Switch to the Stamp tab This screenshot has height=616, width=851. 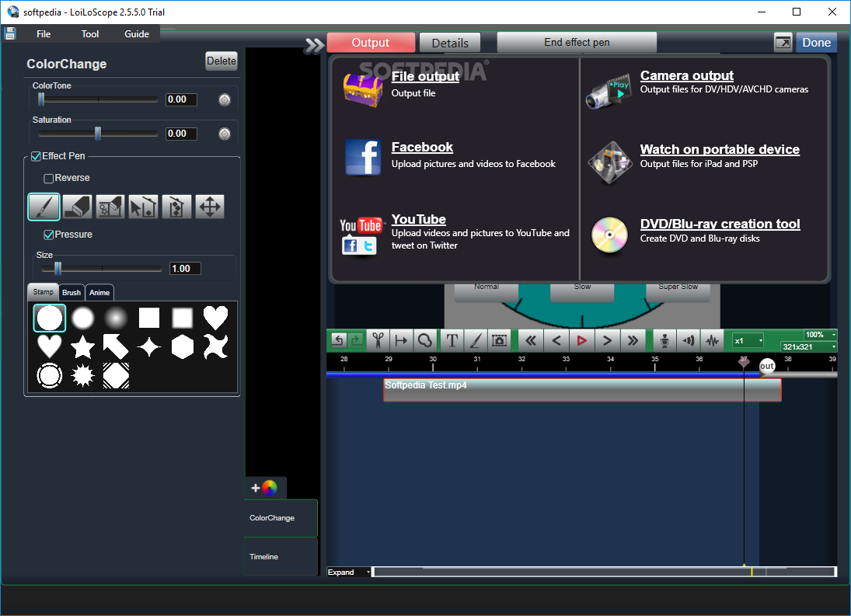click(x=43, y=292)
